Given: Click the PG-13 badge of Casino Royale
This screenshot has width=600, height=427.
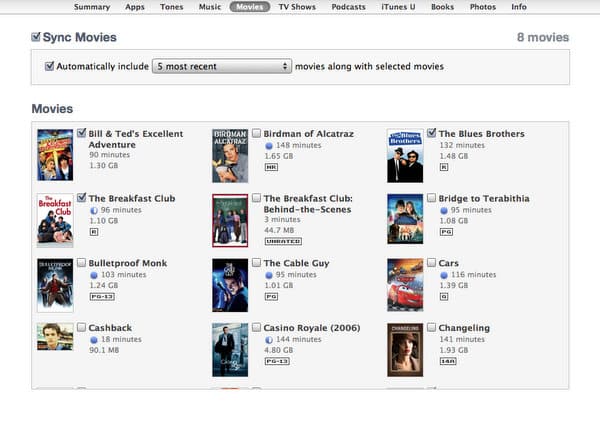Looking at the screenshot, I should pyautogui.click(x=277, y=361).
